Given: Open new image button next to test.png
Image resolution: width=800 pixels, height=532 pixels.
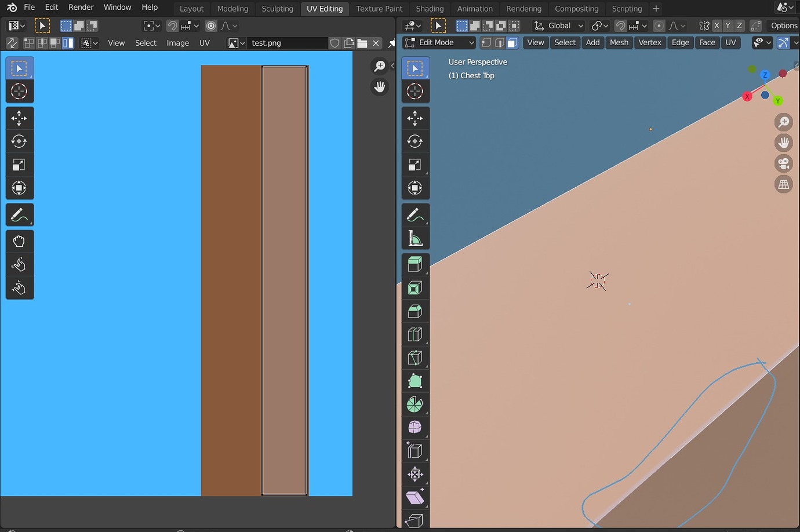Looking at the screenshot, I should (348, 43).
